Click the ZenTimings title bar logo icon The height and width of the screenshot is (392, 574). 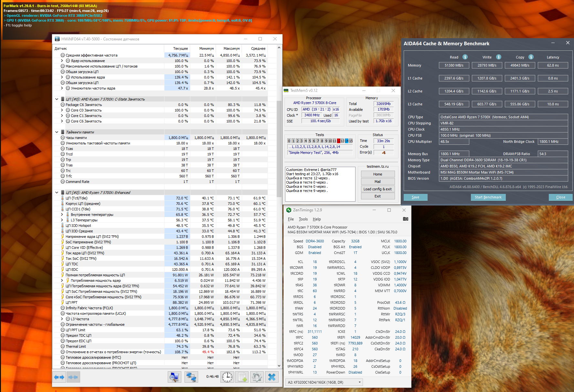coord(289,210)
